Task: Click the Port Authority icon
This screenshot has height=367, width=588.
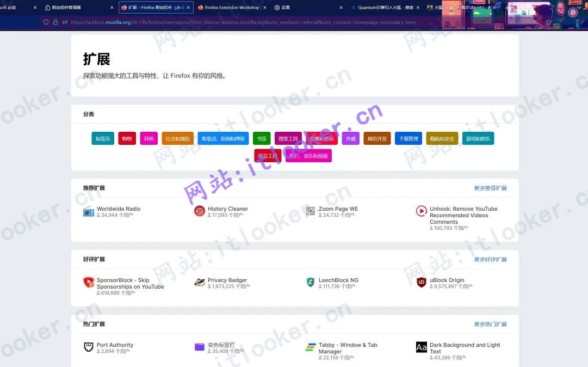Action: [89, 347]
